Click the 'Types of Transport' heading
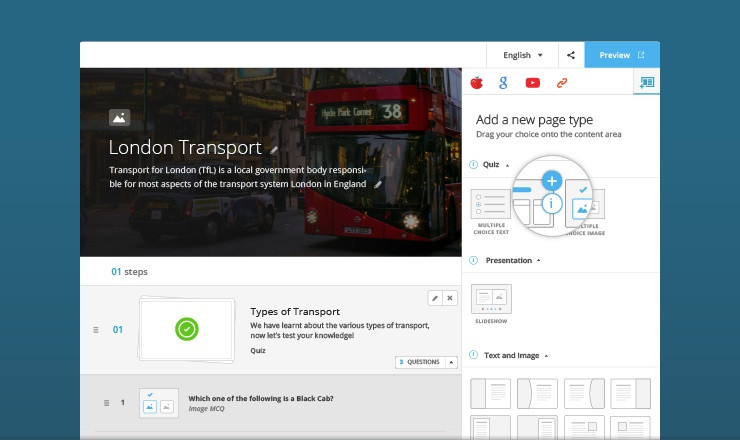 click(x=295, y=312)
